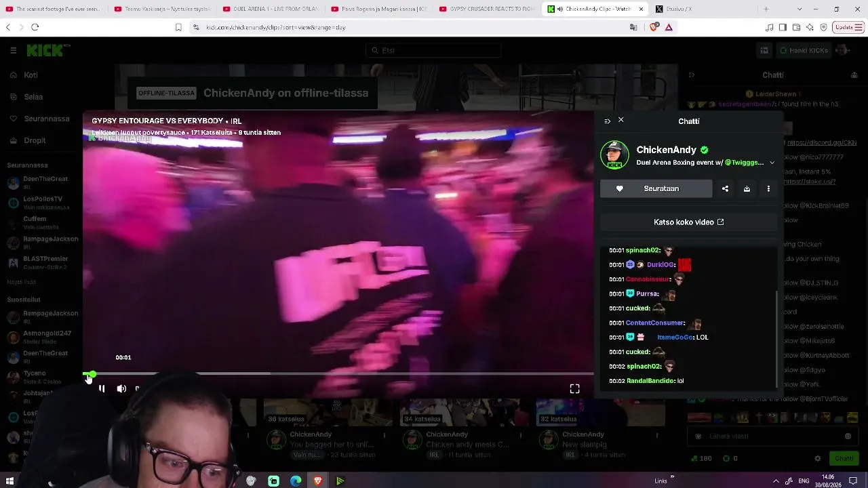Open Brave Rewards triangle icon
868x488 pixels.
tap(669, 27)
